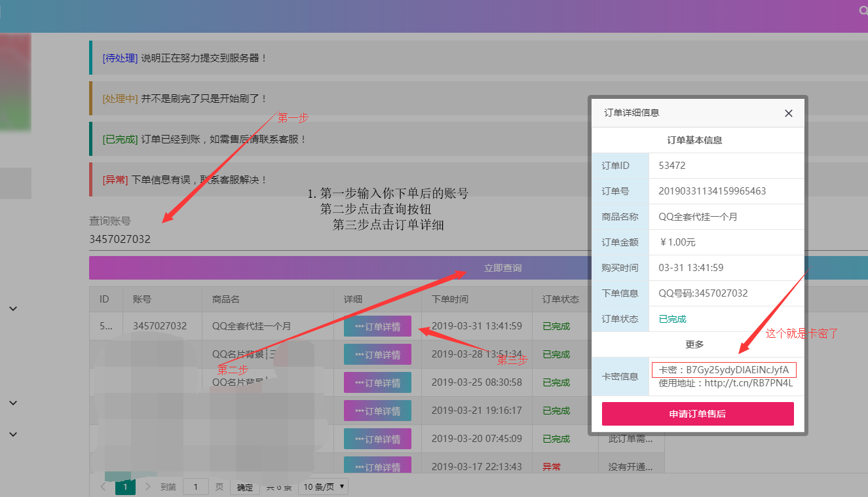Click the 账号 column header

pyautogui.click(x=142, y=299)
